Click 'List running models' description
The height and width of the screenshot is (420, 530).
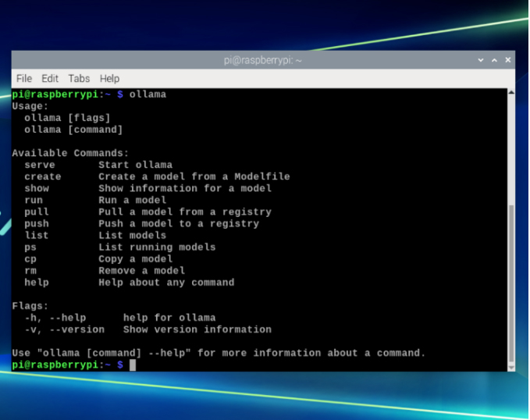(x=157, y=247)
